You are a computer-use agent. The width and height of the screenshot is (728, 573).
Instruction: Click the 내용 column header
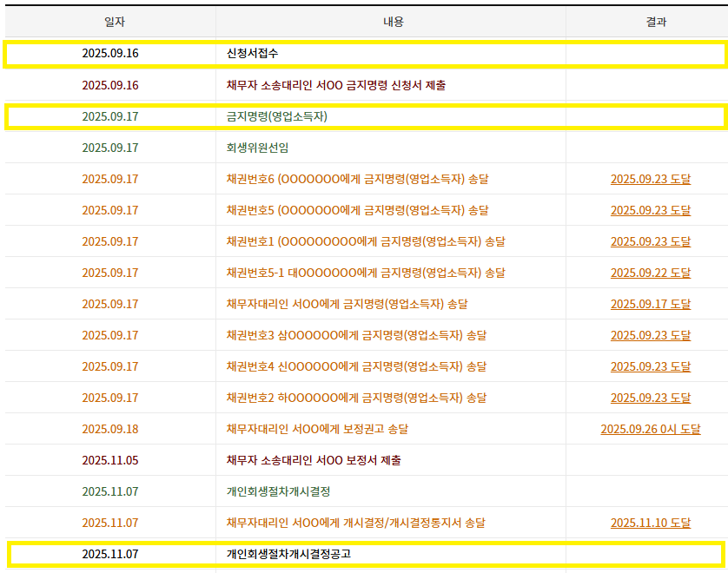pyautogui.click(x=393, y=22)
